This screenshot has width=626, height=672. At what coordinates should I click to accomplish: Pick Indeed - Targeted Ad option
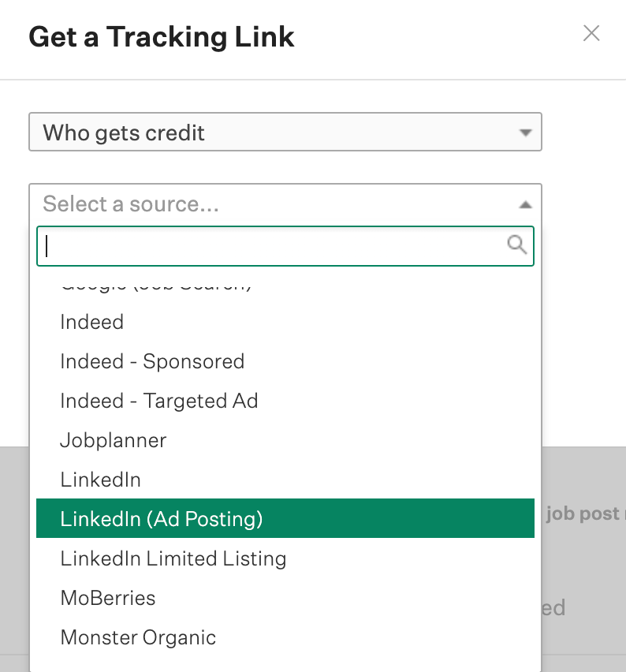click(285, 401)
